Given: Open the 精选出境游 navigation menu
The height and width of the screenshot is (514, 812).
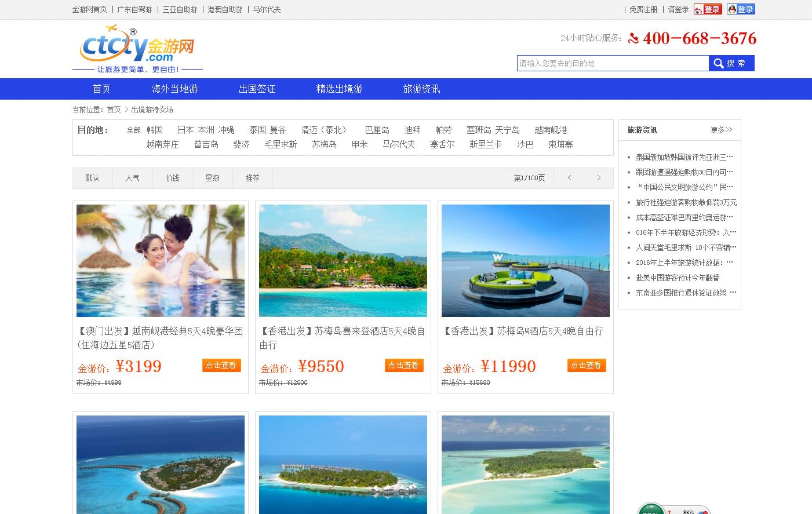Looking at the screenshot, I should (339, 89).
